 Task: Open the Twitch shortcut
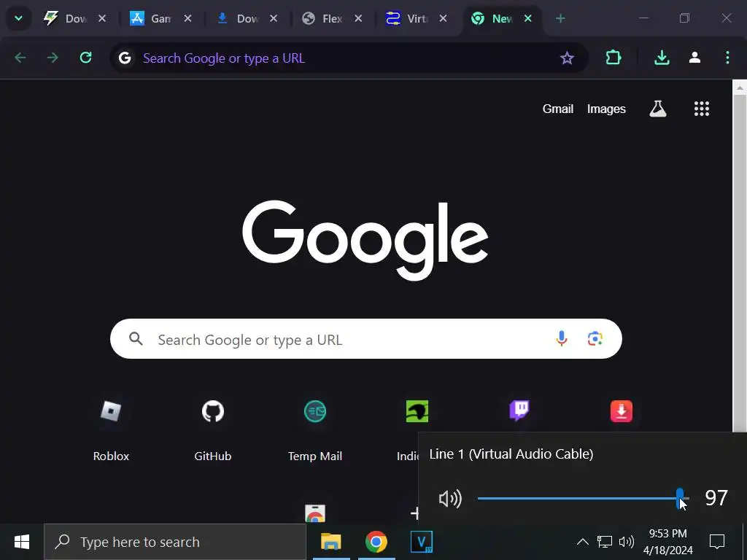pyautogui.click(x=519, y=411)
